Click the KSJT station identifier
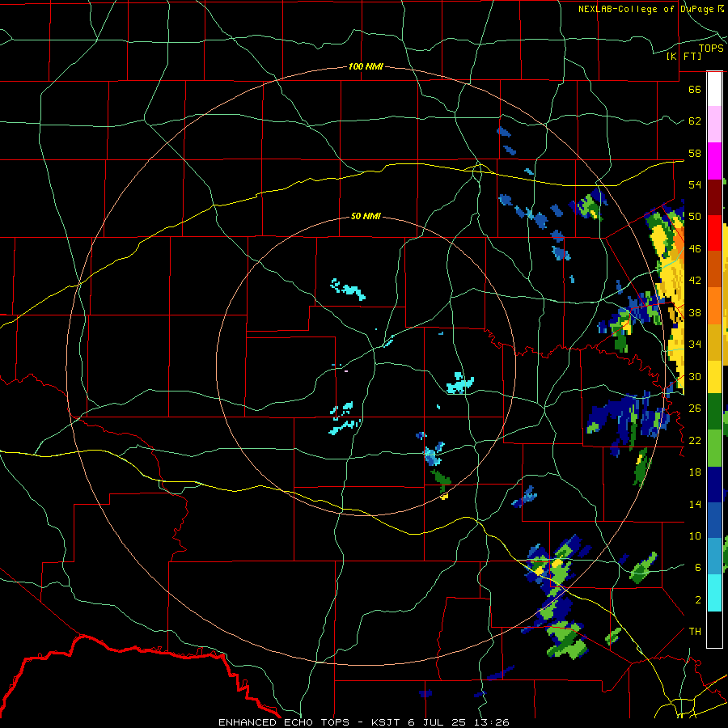Viewport: 728px width, 728px height. [x=387, y=722]
